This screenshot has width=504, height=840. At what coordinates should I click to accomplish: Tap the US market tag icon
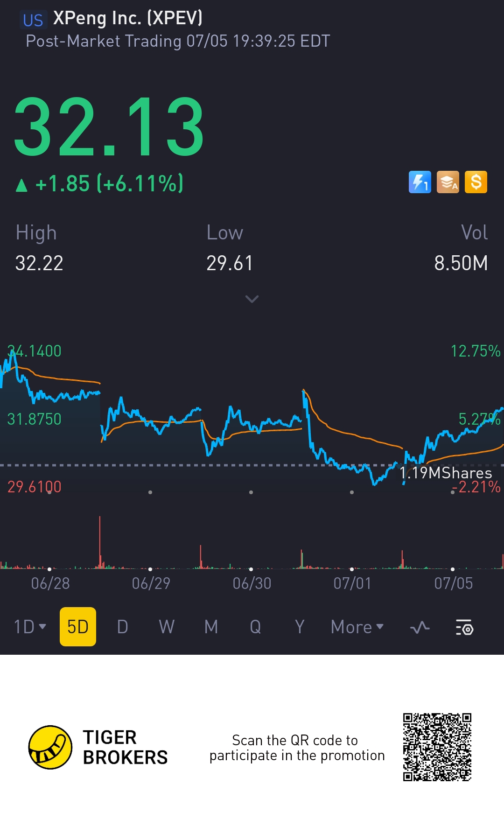tap(33, 20)
